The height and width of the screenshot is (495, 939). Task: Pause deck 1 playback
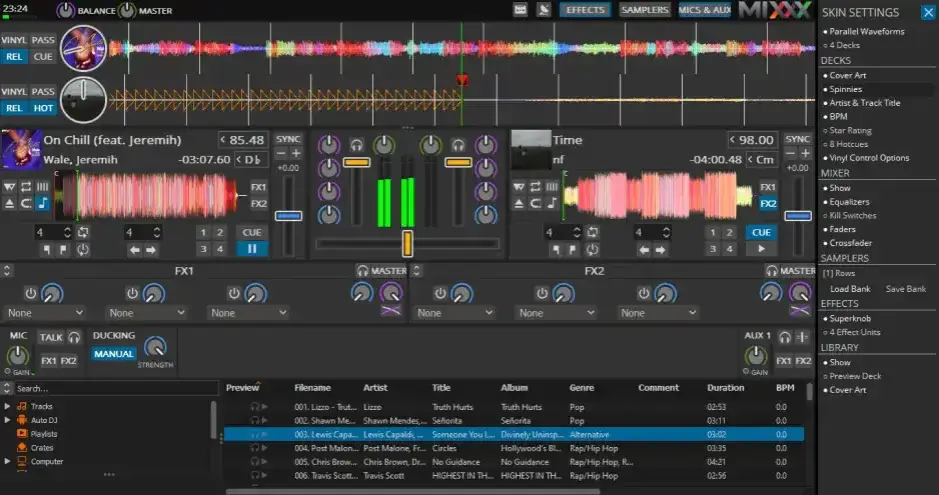click(x=252, y=249)
